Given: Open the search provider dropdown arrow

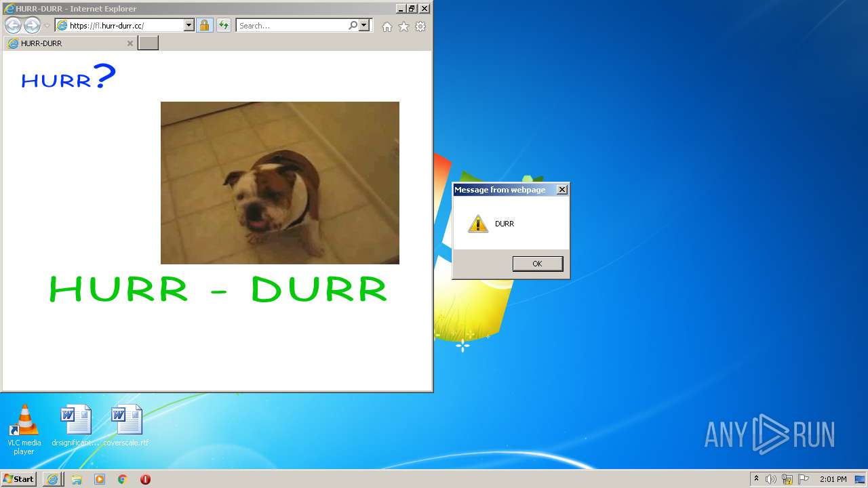Looking at the screenshot, I should click(364, 26).
